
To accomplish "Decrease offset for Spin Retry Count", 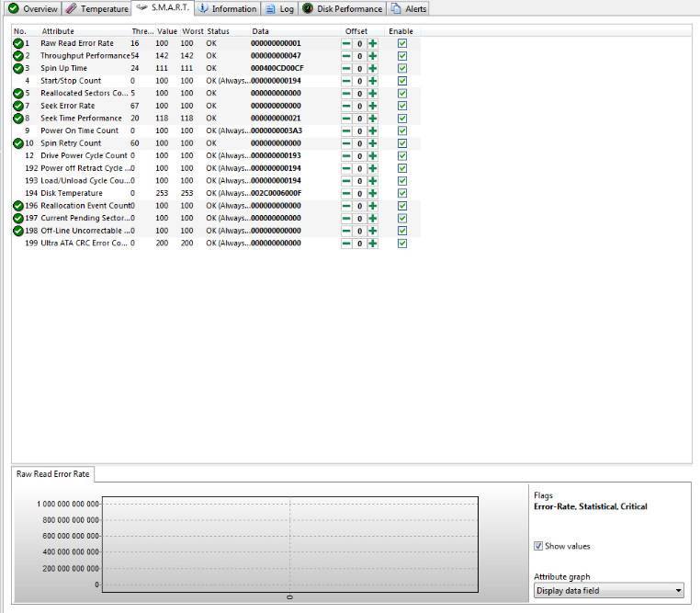I will [346, 143].
